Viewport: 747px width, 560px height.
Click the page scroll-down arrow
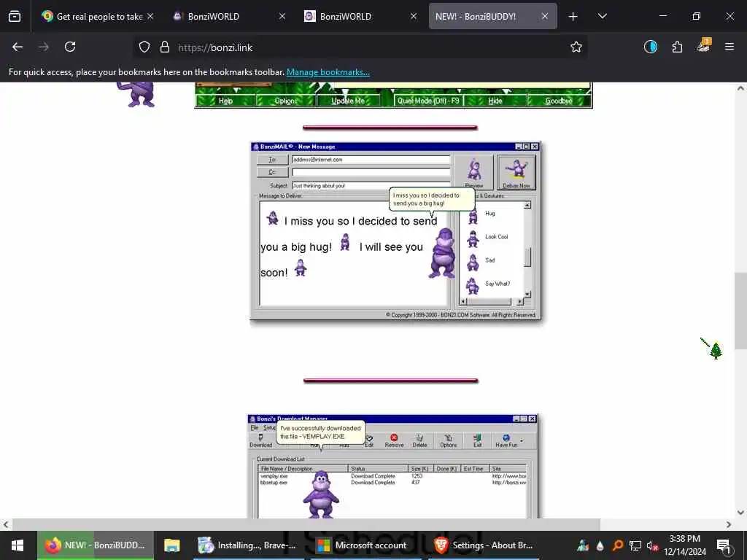(740, 513)
